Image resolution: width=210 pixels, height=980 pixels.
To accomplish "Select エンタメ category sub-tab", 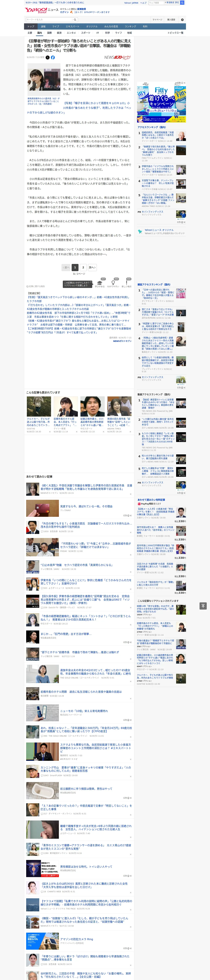I will 71,33.
